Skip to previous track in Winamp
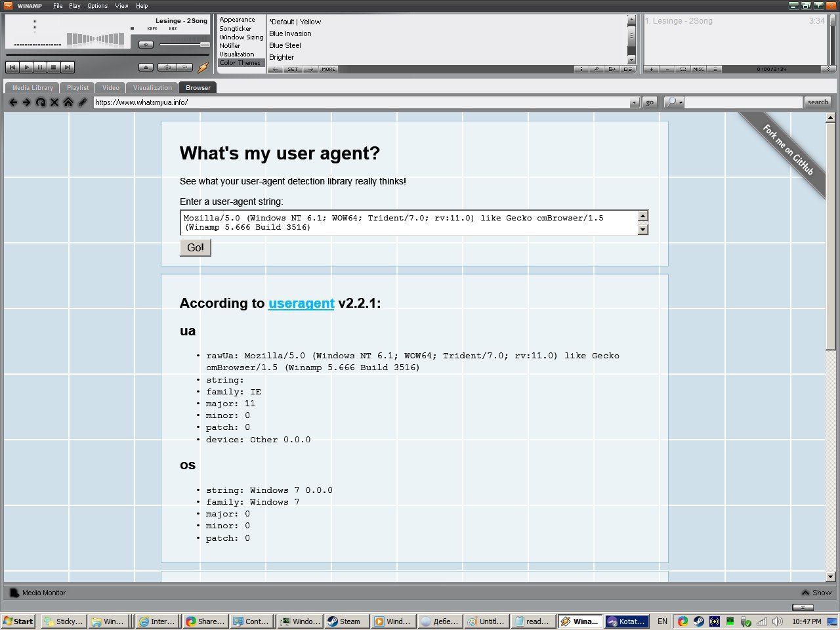The height and width of the screenshot is (630, 840). point(12,67)
